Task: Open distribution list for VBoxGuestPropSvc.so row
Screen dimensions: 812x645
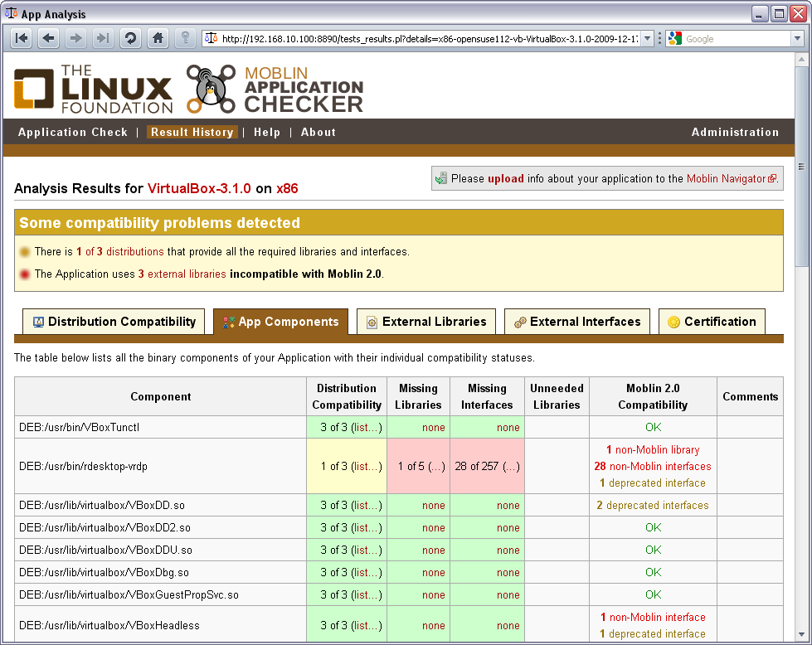Action: 367,594
